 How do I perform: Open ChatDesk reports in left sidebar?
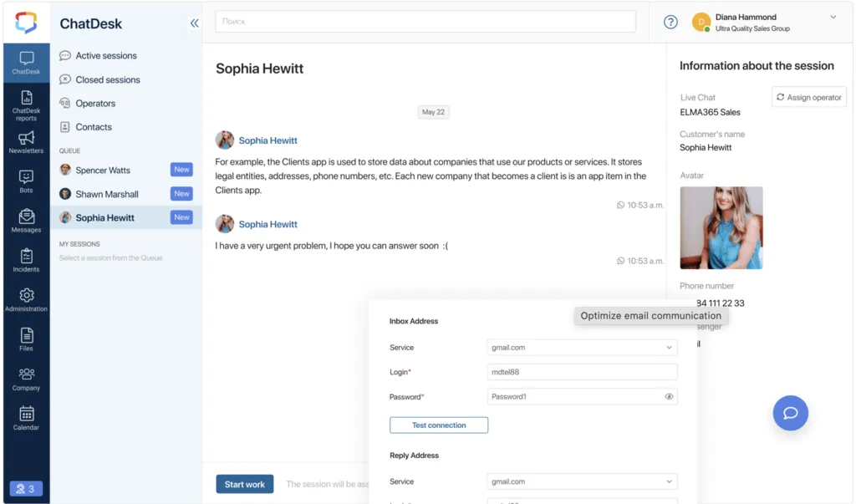[x=26, y=104]
